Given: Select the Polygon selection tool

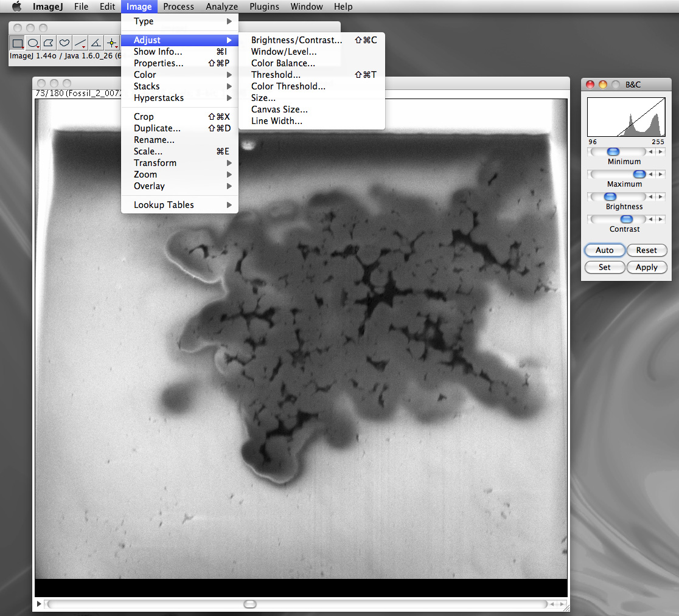Looking at the screenshot, I should (49, 43).
